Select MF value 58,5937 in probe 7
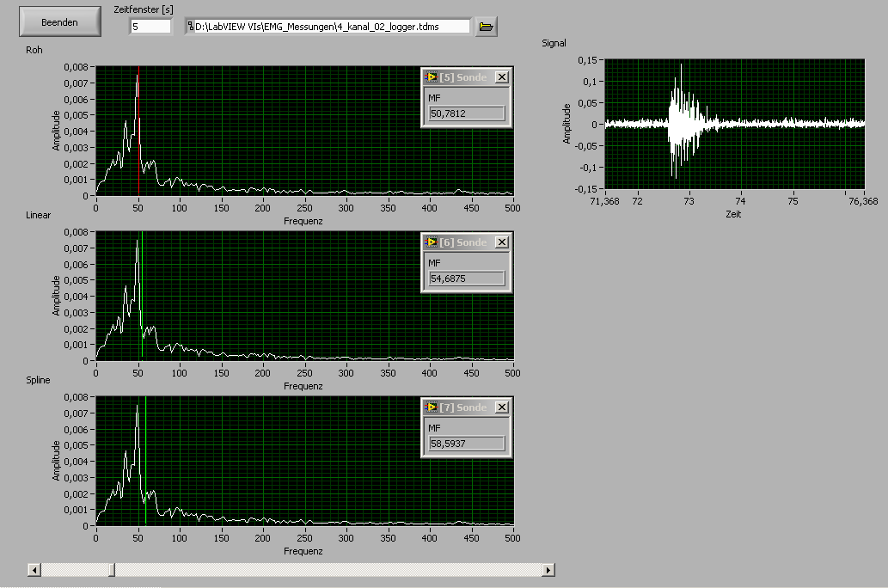 (467, 444)
